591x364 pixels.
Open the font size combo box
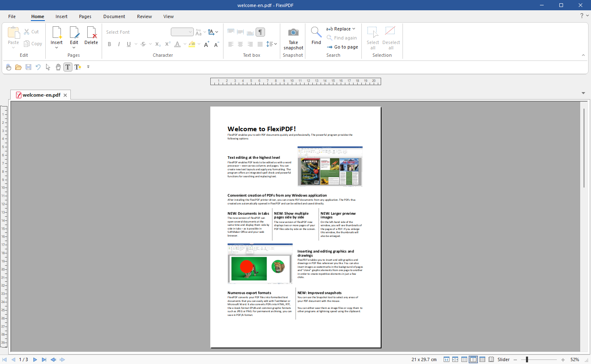182,32
